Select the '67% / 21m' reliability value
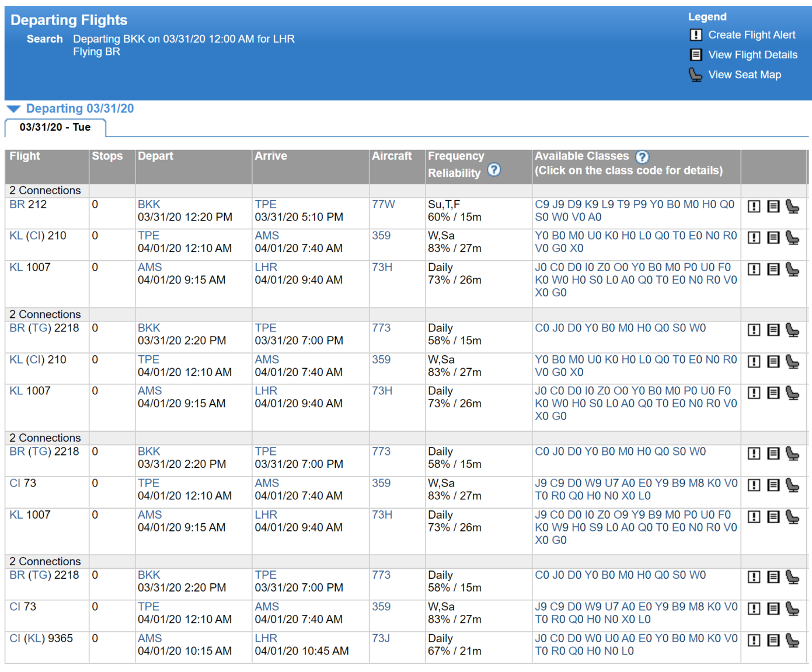 tap(455, 652)
